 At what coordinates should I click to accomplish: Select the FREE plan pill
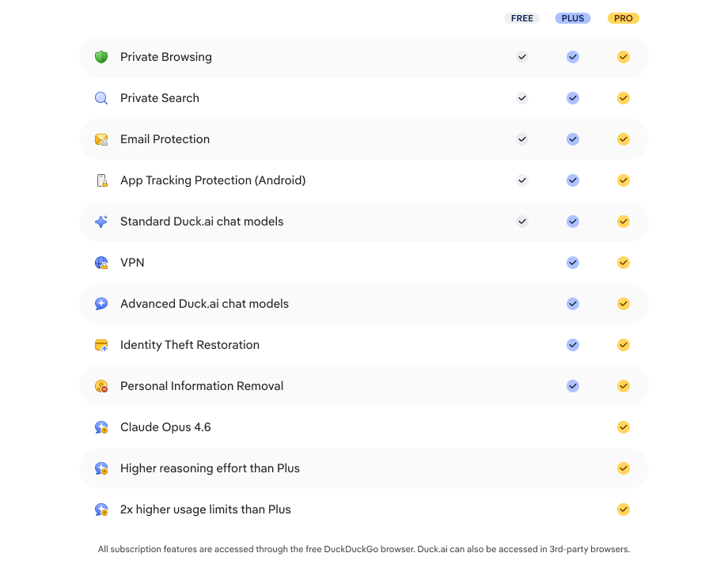coord(522,17)
